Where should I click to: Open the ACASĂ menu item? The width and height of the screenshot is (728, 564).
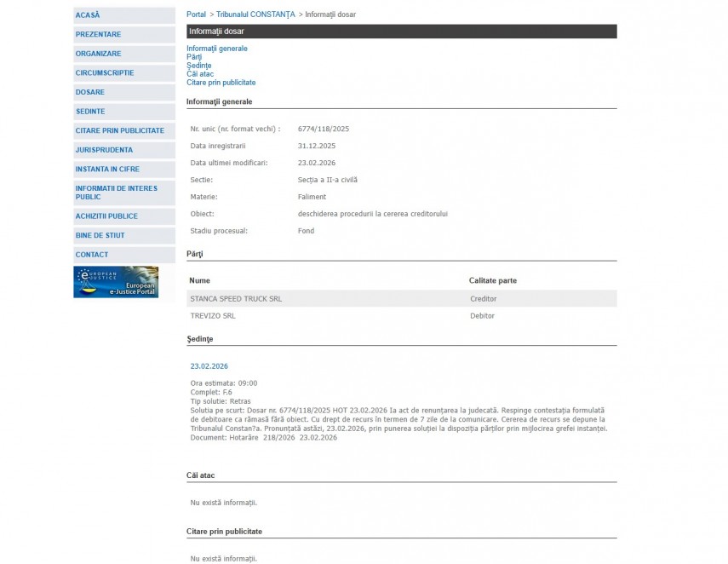click(88, 15)
